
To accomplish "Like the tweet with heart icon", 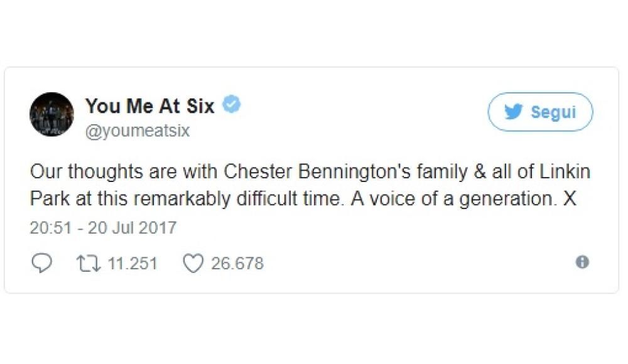I will tap(192, 263).
